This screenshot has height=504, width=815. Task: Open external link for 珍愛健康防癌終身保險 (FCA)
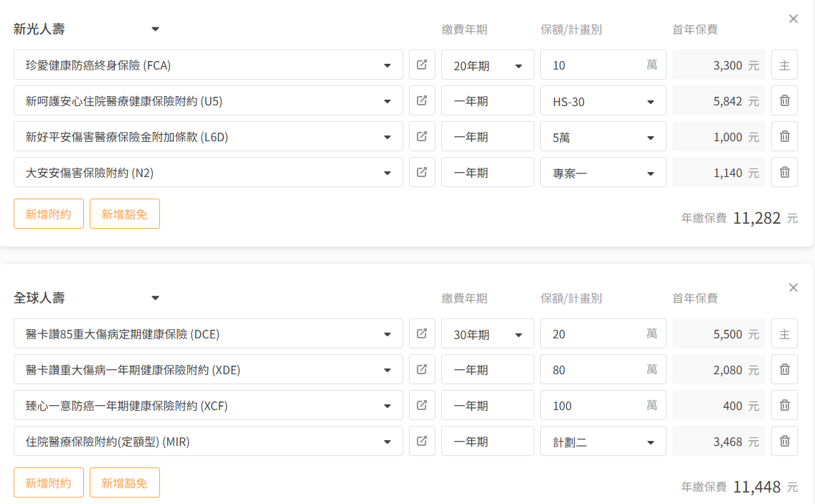[422, 65]
